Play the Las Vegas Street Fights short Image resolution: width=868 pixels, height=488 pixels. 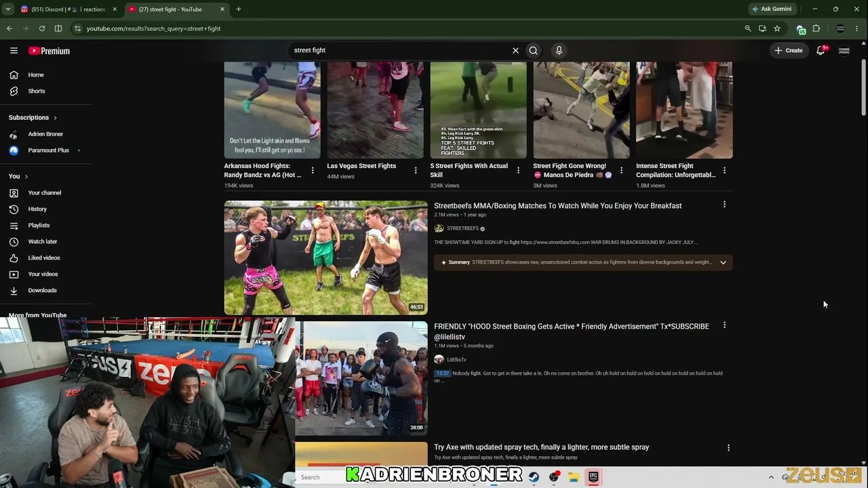tap(376, 110)
